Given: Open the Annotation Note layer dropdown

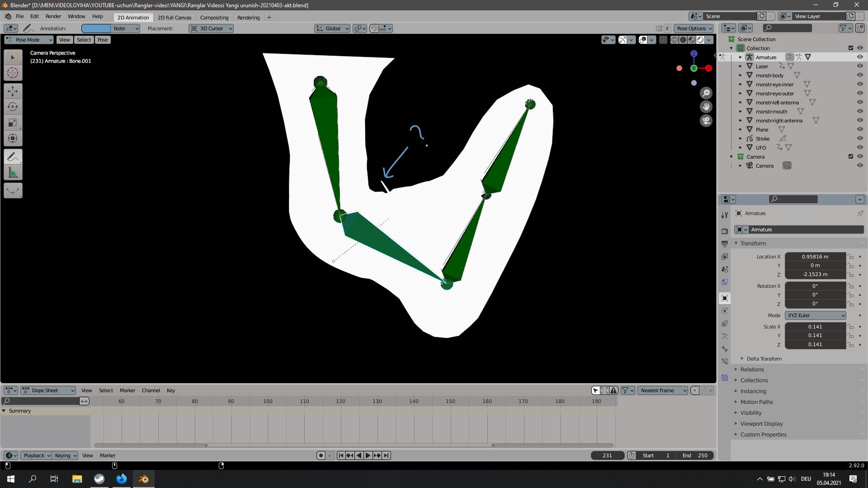Looking at the screenshot, I should coord(125,28).
